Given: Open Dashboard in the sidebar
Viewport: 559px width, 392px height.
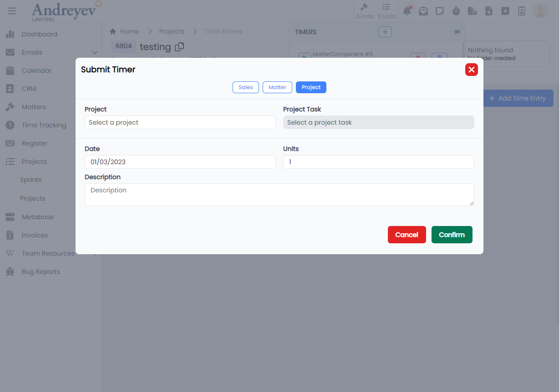Looking at the screenshot, I should [x=39, y=34].
